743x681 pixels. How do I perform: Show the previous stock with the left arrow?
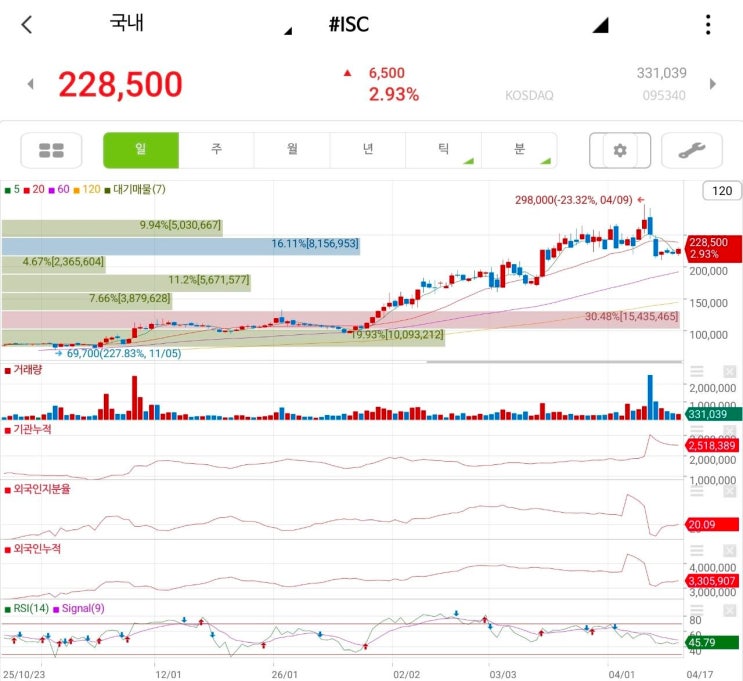30,84
